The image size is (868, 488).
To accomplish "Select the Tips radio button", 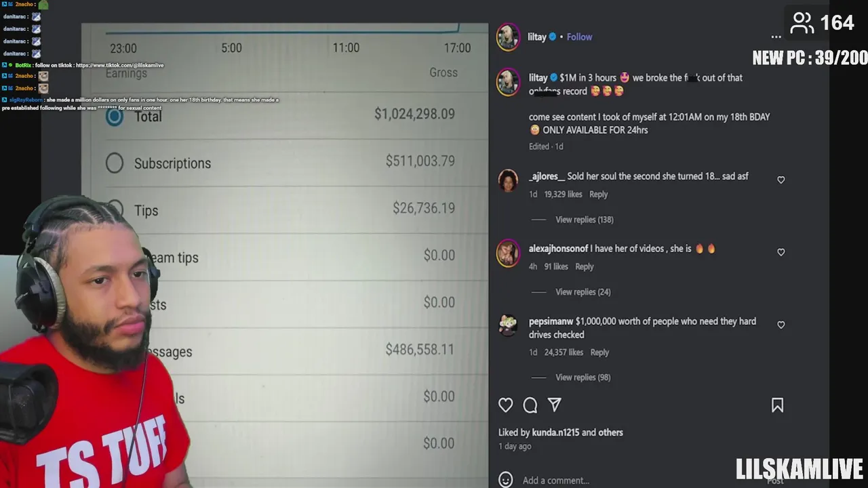I will coord(116,209).
